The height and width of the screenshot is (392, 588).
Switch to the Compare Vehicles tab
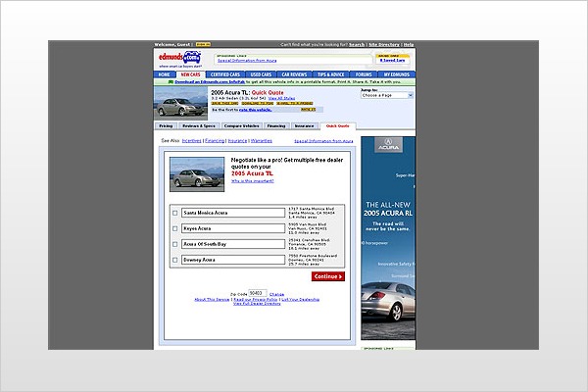click(241, 126)
